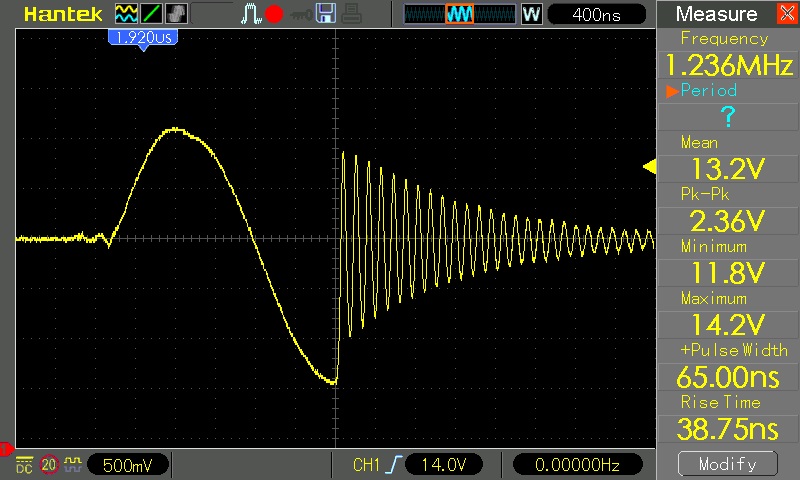Click the USB key icon
This screenshot has width=800, height=480.
coord(298,14)
